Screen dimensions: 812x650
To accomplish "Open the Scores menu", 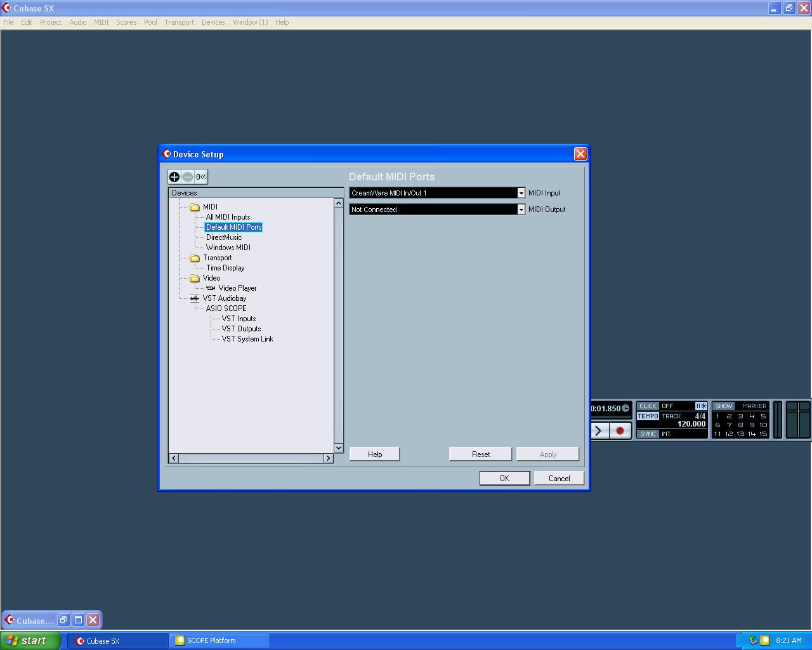I will coord(126,22).
